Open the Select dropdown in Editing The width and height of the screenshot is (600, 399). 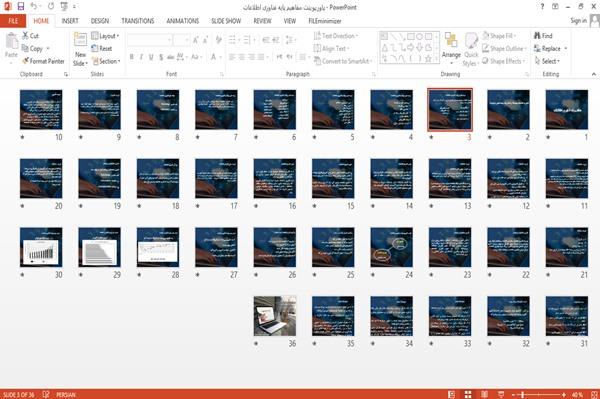pos(547,61)
